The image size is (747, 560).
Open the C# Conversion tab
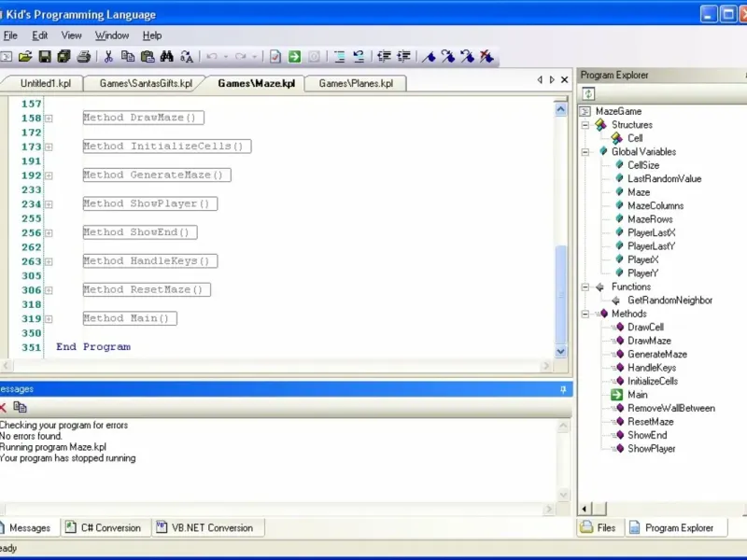click(x=104, y=527)
